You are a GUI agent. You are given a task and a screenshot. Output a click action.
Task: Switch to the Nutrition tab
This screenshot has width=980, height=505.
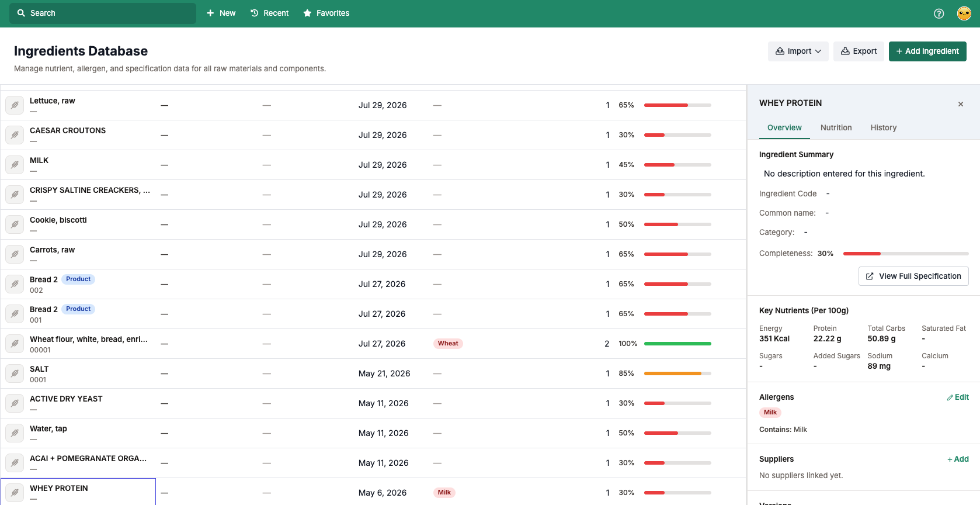tap(836, 127)
